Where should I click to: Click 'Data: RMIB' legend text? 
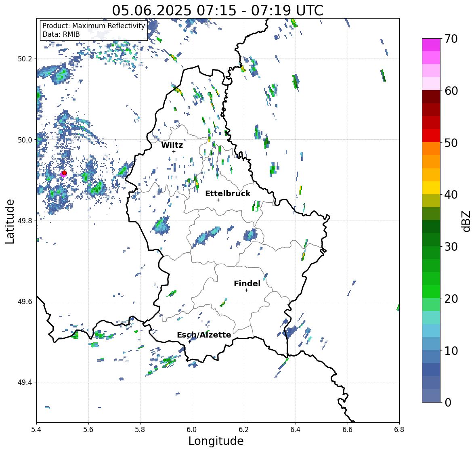[x=61, y=34]
